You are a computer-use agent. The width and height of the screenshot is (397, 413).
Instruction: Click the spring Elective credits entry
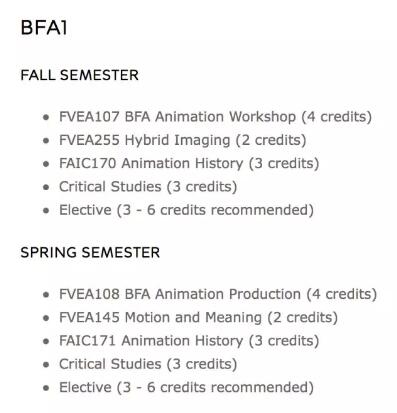[186, 387]
